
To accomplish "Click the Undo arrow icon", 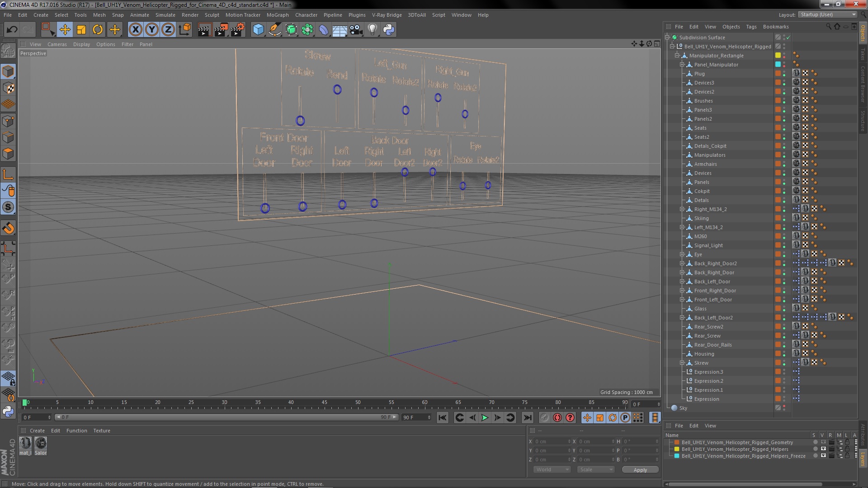I will point(12,30).
